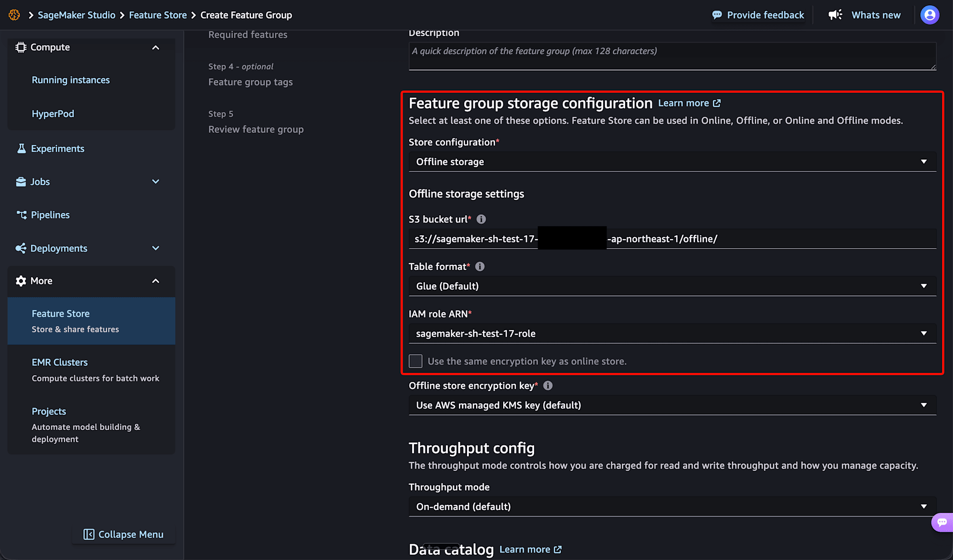Click inside the Description text area
The width and height of the screenshot is (953, 560).
click(672, 56)
